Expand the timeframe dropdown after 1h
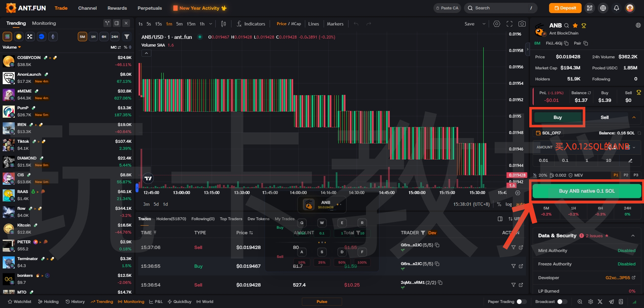The width and height of the screenshot is (644, 308). tap(211, 24)
